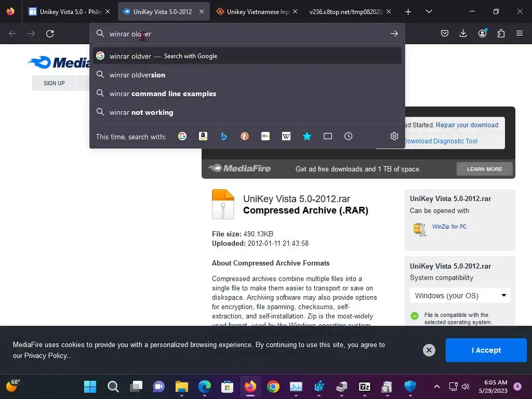Click the LEARN MORE button
This screenshot has height=399, width=532.
(485, 169)
